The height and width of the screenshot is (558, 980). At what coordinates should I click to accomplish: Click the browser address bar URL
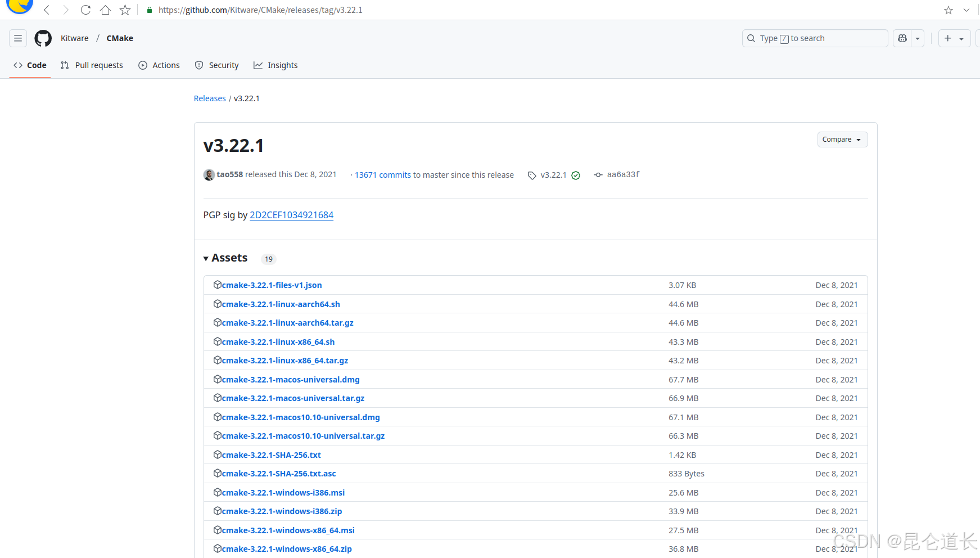pos(260,10)
